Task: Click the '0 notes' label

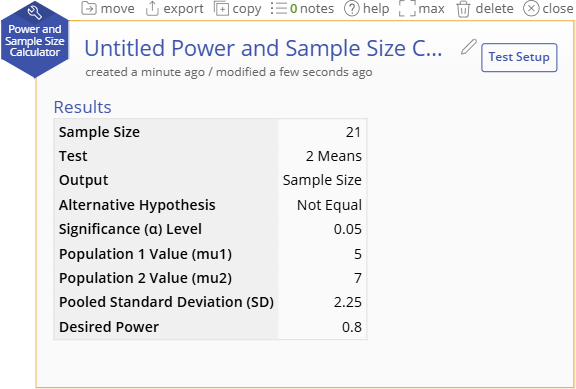Action: [312, 8]
